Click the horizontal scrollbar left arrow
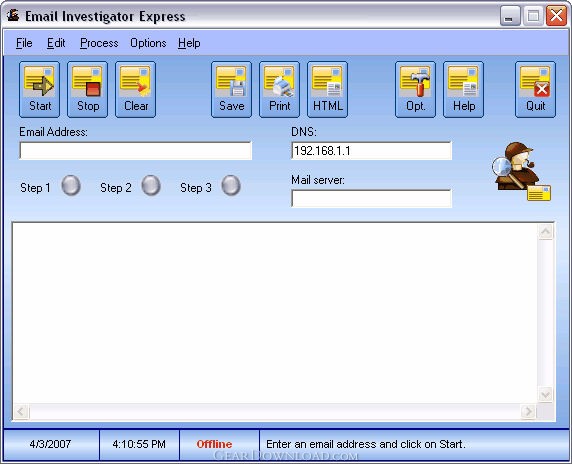The width and height of the screenshot is (572, 464). pos(21,411)
